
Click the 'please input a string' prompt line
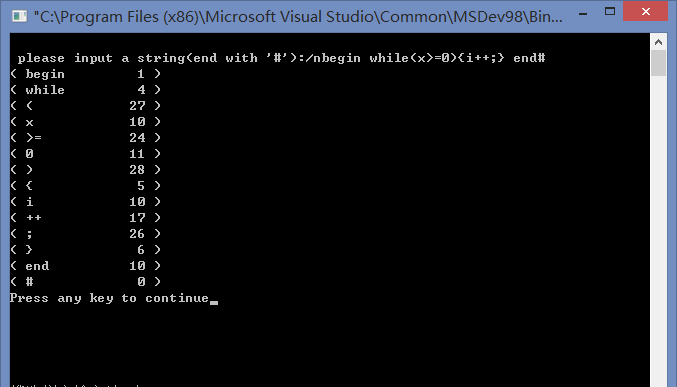tap(282, 58)
